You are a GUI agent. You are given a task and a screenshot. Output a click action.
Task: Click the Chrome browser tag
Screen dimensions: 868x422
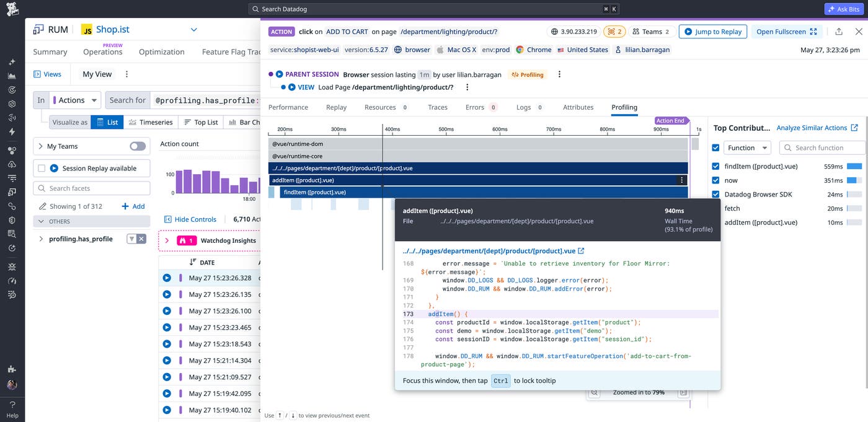coord(533,50)
